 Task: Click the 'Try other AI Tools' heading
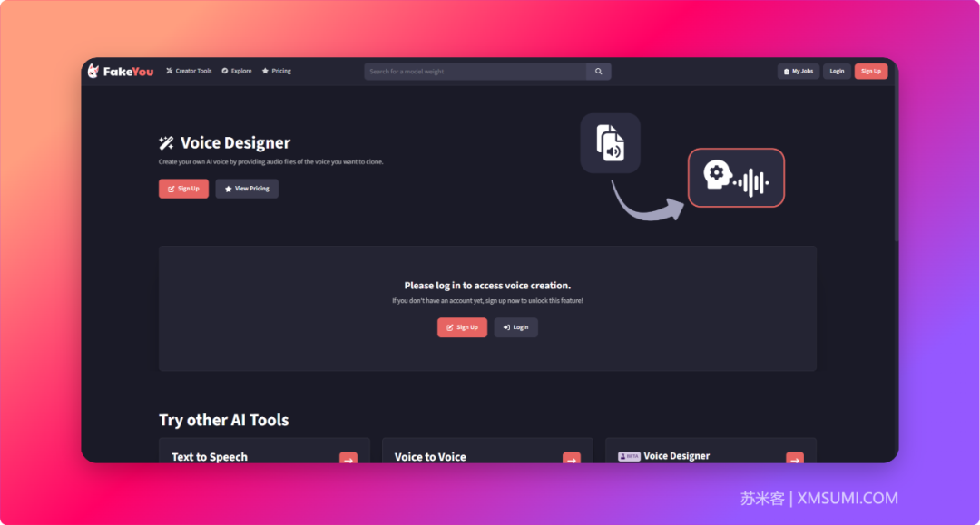(224, 420)
